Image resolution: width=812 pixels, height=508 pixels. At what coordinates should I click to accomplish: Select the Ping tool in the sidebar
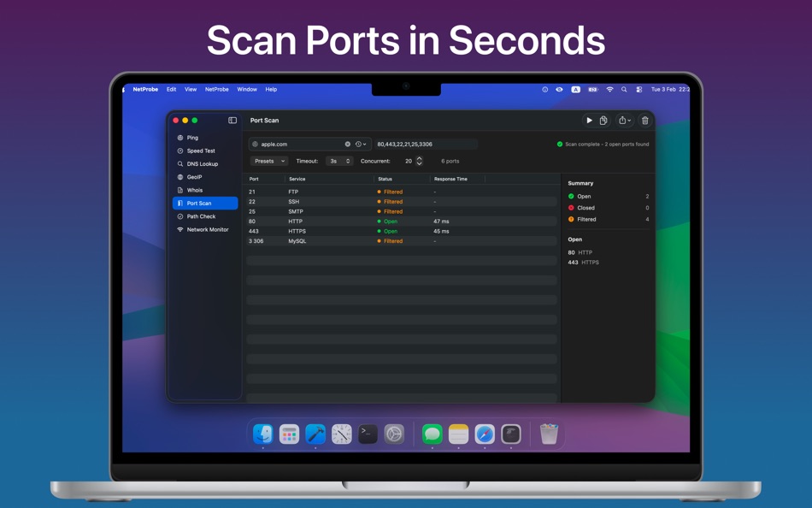[x=190, y=138]
